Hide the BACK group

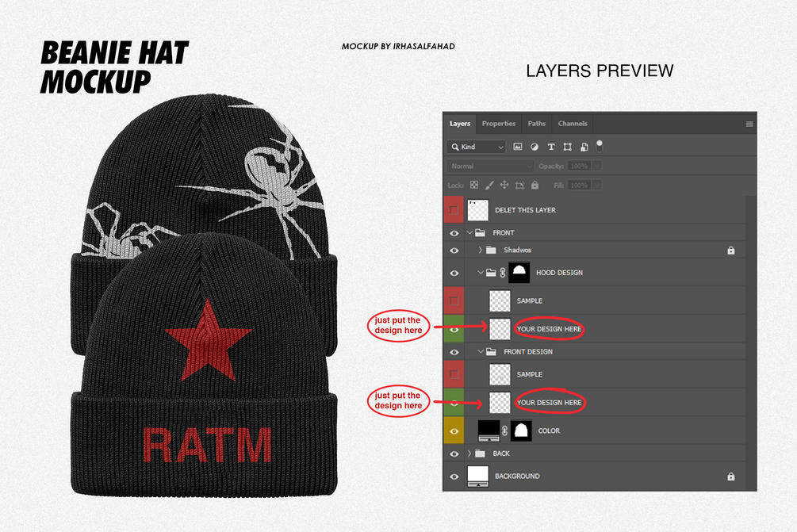pyautogui.click(x=454, y=454)
